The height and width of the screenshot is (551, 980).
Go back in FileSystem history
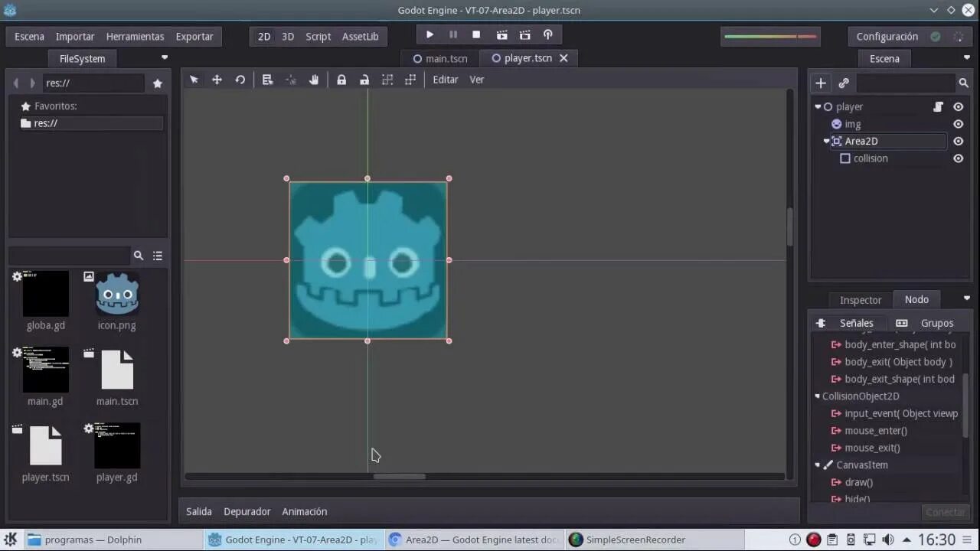click(x=16, y=83)
